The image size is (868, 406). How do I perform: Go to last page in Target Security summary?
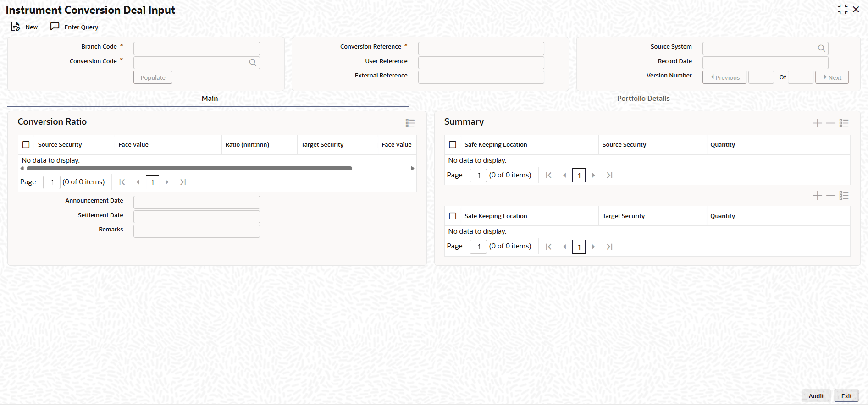coord(609,247)
